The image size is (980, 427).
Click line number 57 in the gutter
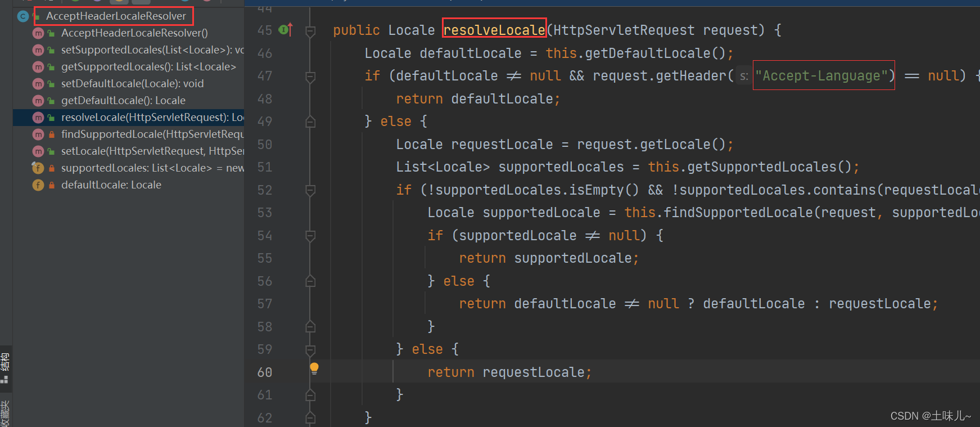click(265, 304)
